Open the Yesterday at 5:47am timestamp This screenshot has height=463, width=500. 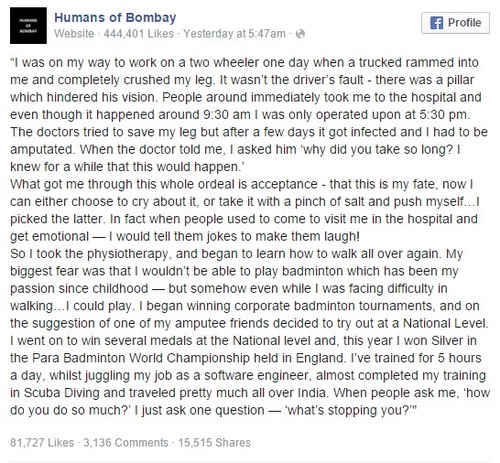pos(234,34)
